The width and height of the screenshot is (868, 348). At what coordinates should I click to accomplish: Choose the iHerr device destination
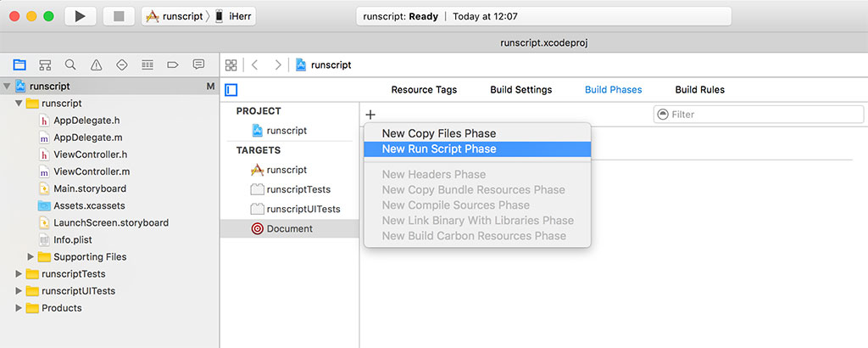[x=233, y=17]
